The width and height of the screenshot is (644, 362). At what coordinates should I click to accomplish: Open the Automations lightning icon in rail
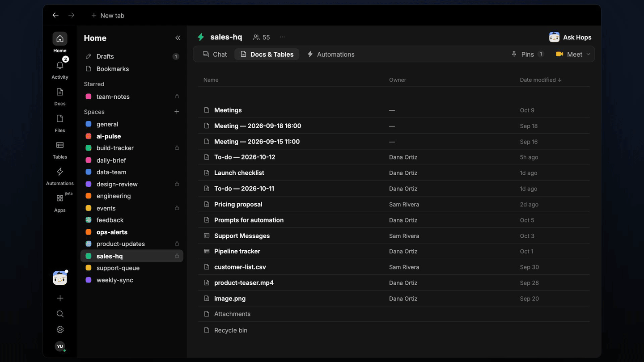tap(60, 172)
